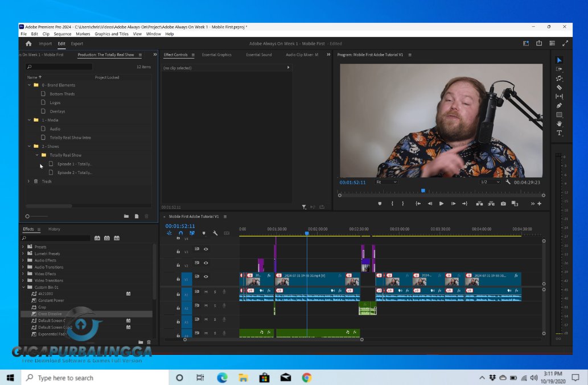
Task: Collapse the Totally Real Show folder
Action: pos(36,155)
